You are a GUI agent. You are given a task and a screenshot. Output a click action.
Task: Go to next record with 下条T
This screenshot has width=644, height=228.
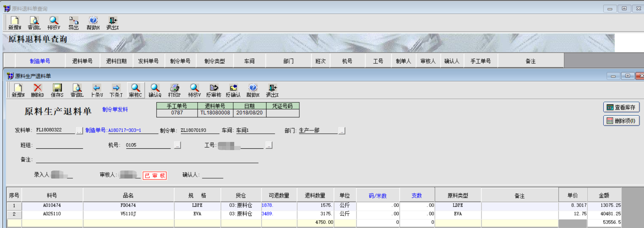(x=116, y=90)
